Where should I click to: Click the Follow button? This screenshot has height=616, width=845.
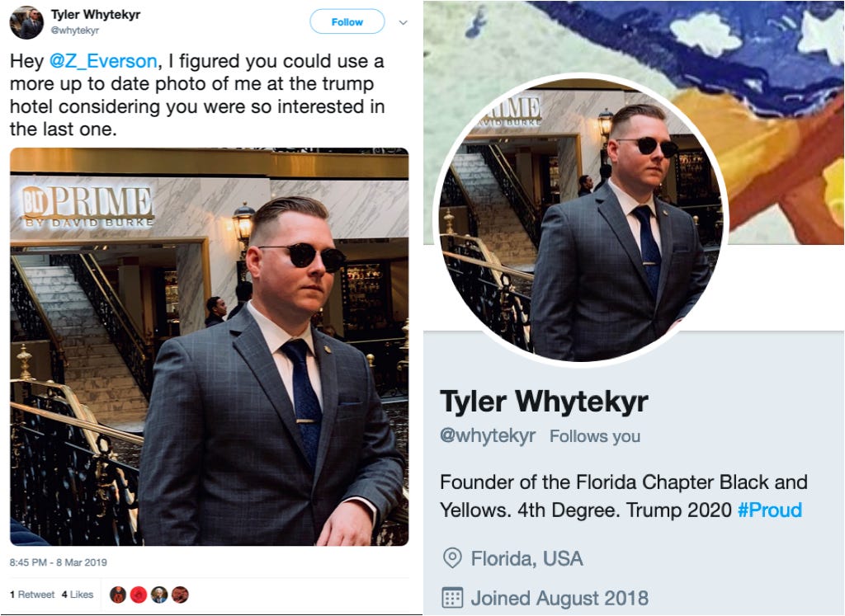347,22
